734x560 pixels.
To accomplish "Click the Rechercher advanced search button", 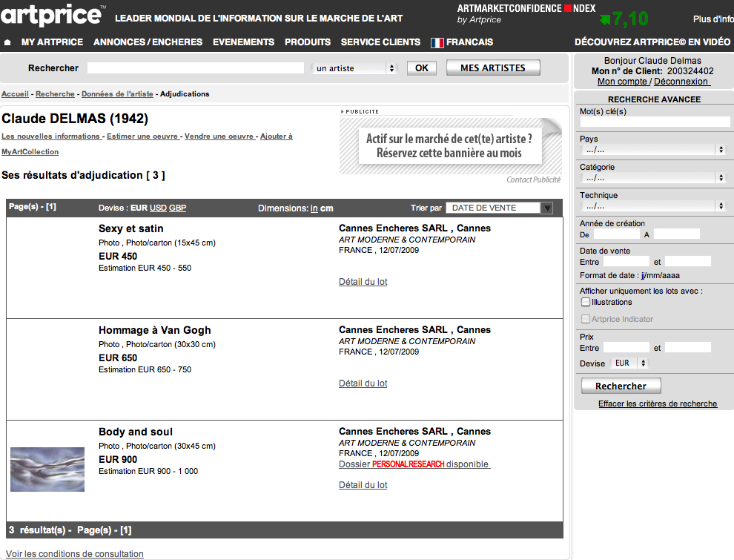I will tap(621, 386).
